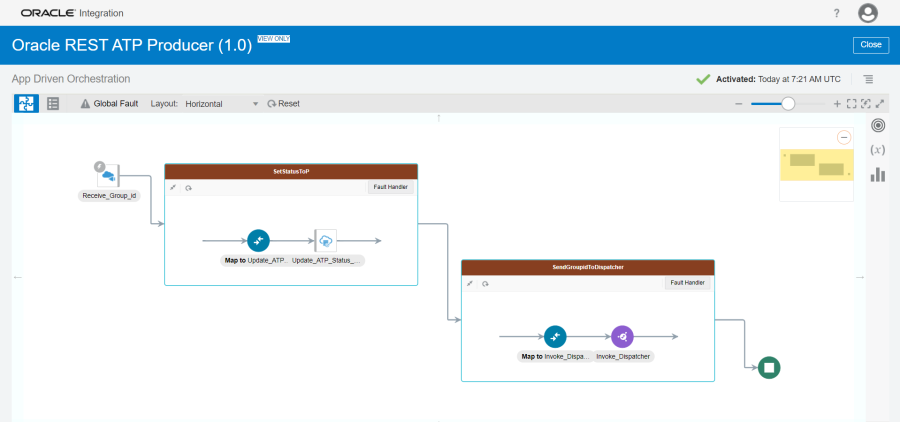
Task: Click the Map to Invoke_Dispa label
Action: pyautogui.click(x=555, y=356)
